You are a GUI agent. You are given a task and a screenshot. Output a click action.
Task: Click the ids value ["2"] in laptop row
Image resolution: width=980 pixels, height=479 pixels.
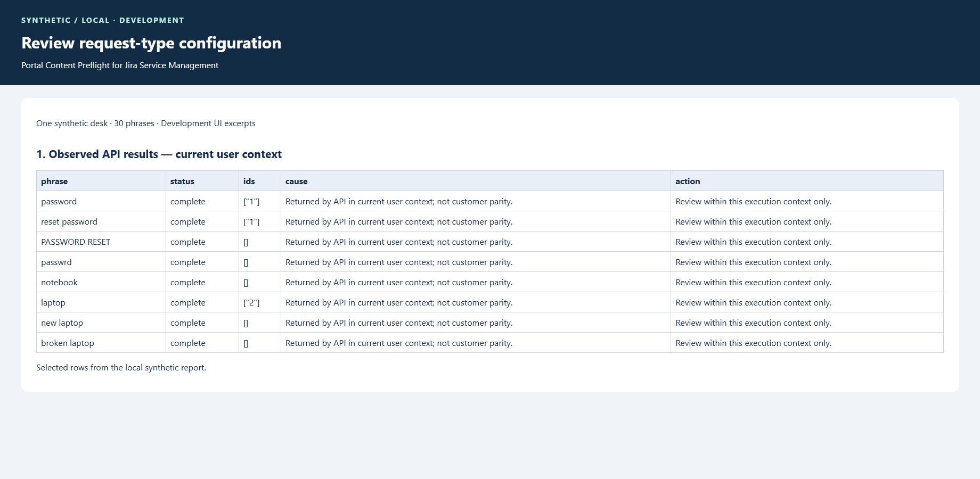(251, 303)
